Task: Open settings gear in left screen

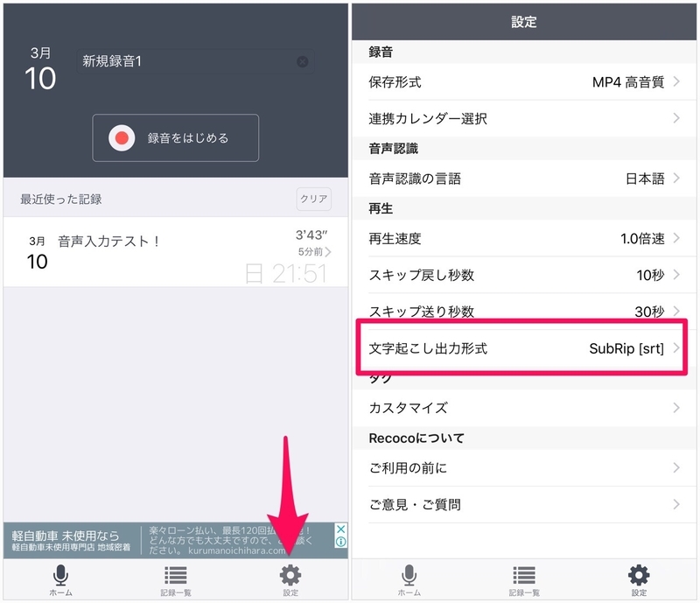Action: coord(290,575)
